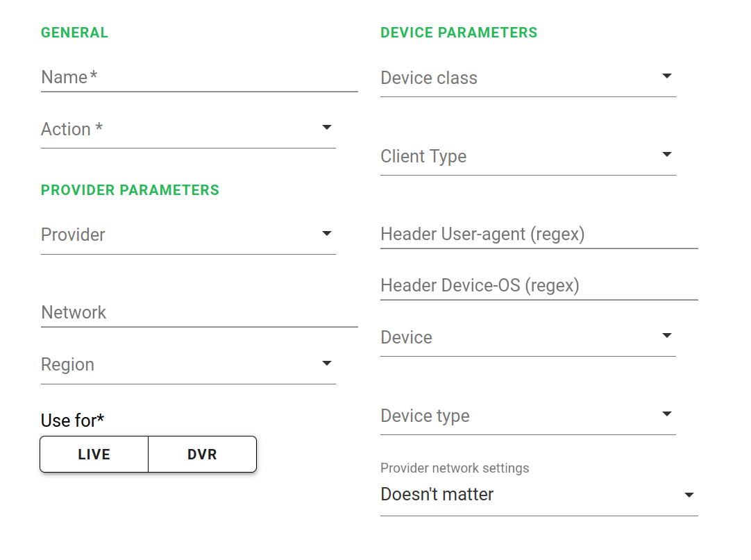Screen dimensions: 751x560
Task: Click the Action dropdown arrow
Action: (x=327, y=128)
